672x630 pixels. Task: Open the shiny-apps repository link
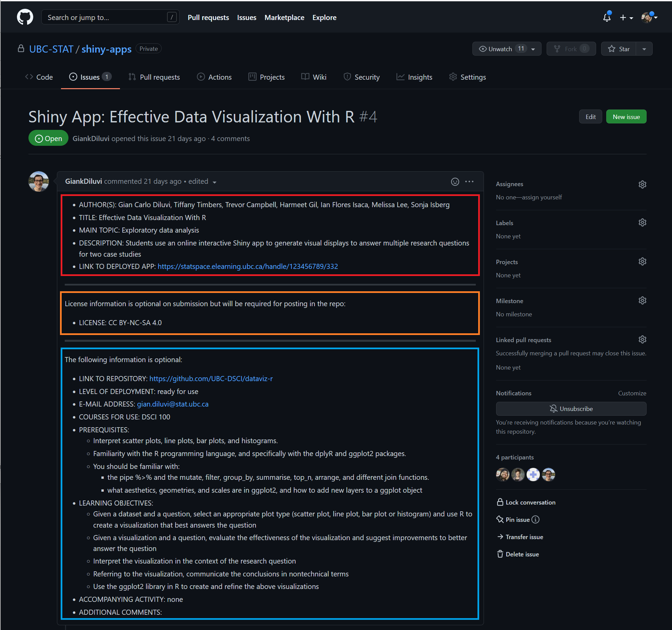tap(106, 49)
